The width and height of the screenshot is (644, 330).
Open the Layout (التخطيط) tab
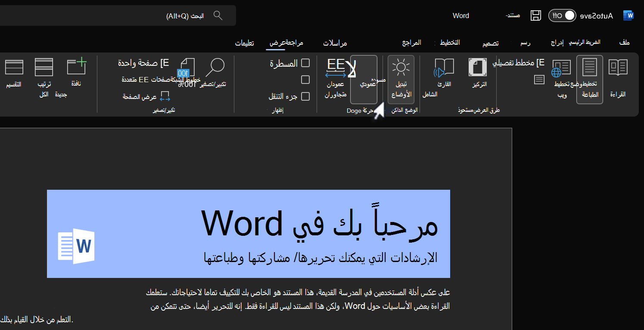[449, 42]
